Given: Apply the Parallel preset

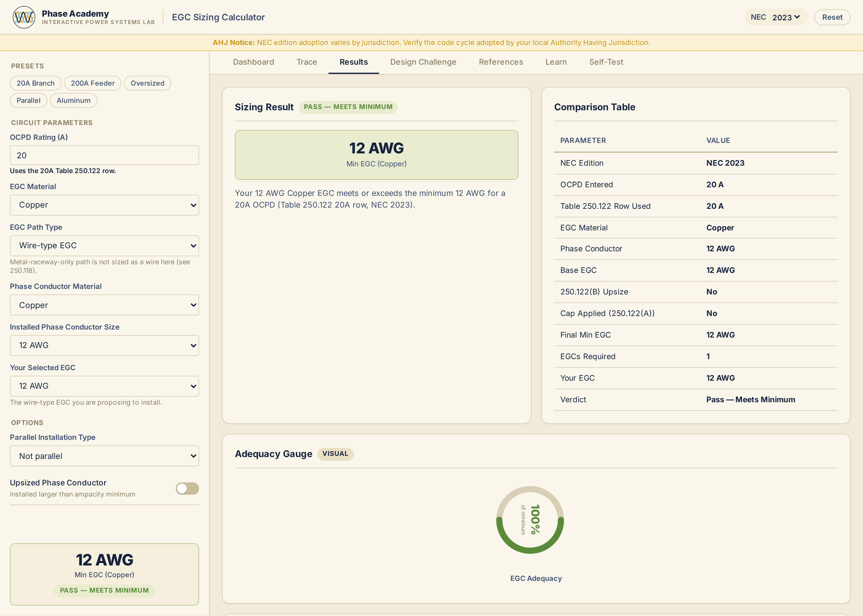Looking at the screenshot, I should point(28,100).
